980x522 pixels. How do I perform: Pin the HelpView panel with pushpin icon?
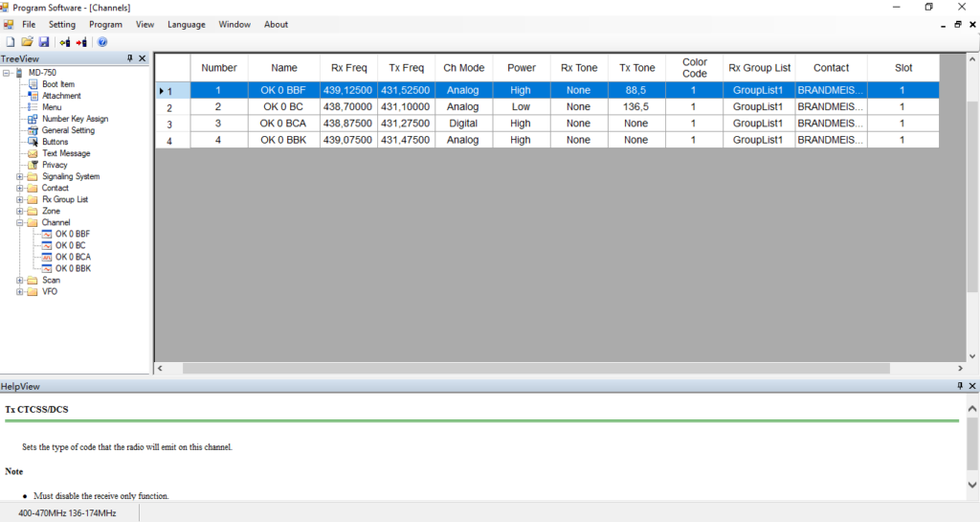(x=960, y=386)
